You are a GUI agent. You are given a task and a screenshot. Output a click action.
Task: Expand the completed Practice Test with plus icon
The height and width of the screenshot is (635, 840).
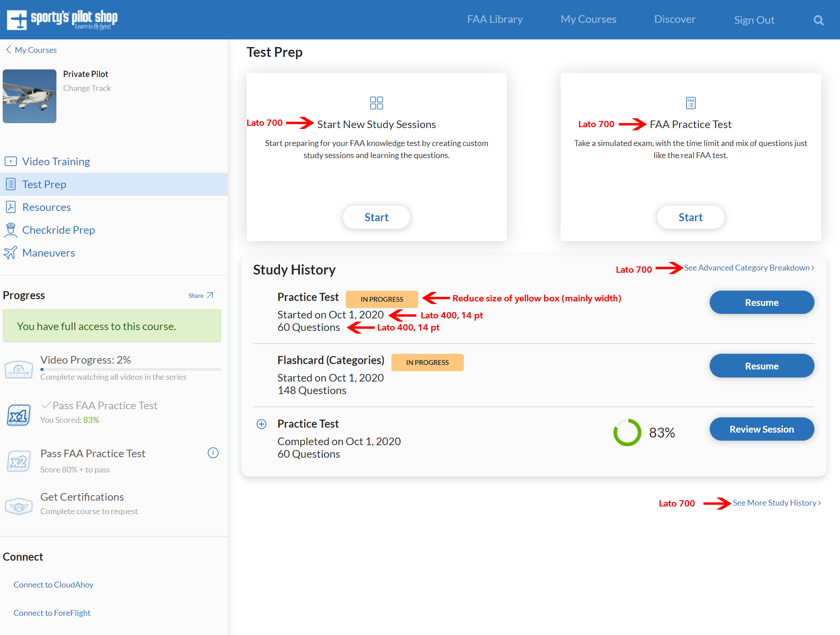click(x=261, y=424)
